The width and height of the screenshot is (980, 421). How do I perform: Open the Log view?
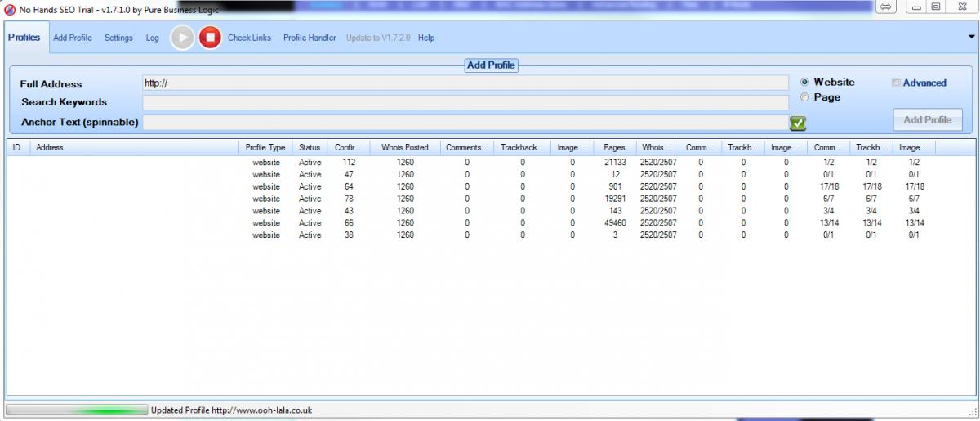tap(153, 38)
